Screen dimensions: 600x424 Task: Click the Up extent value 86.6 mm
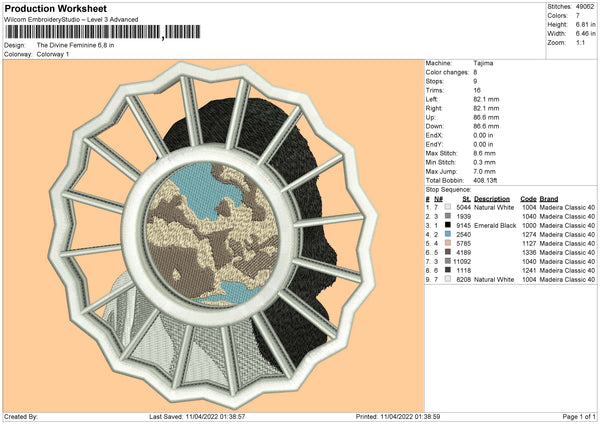(x=486, y=117)
